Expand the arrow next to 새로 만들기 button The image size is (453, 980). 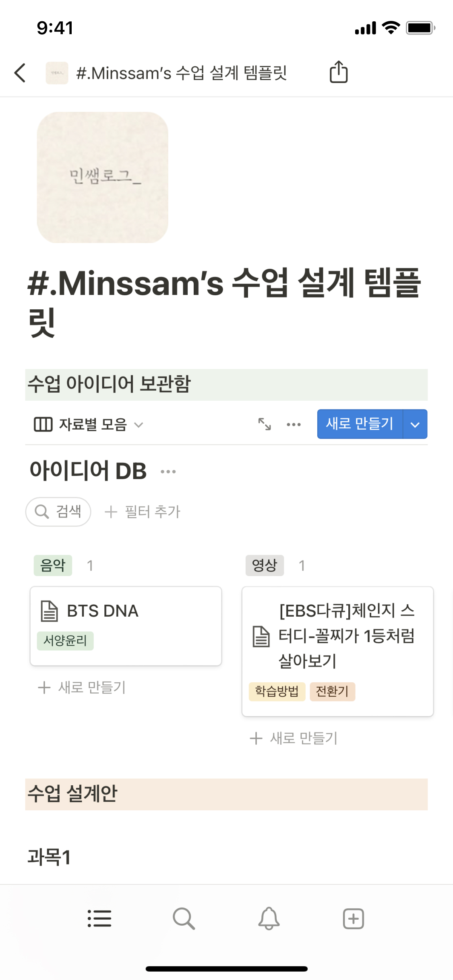point(415,424)
